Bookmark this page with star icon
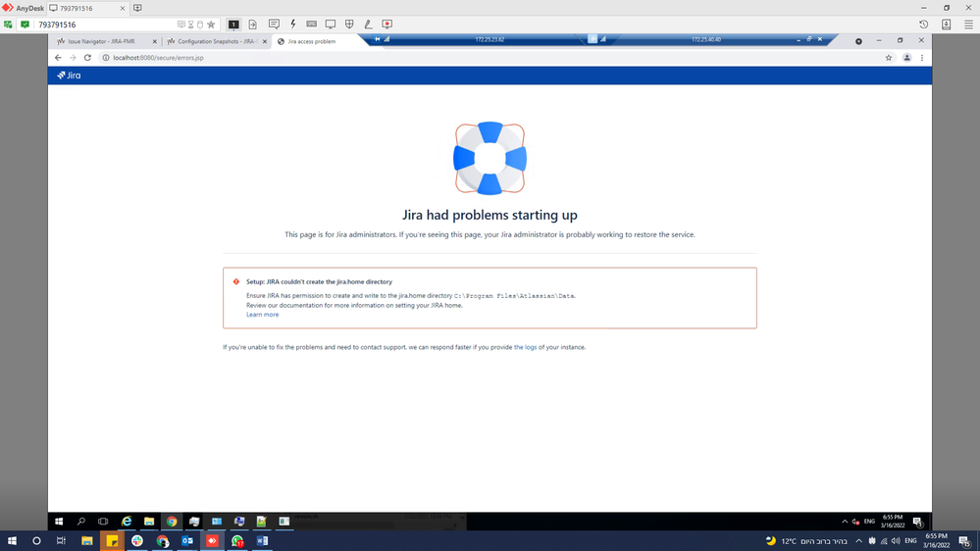This screenshot has height=551, width=980. tap(888, 58)
